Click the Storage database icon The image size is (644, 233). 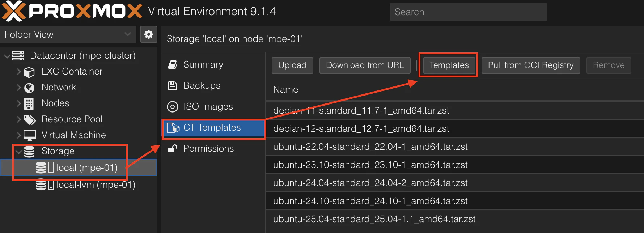point(29,151)
